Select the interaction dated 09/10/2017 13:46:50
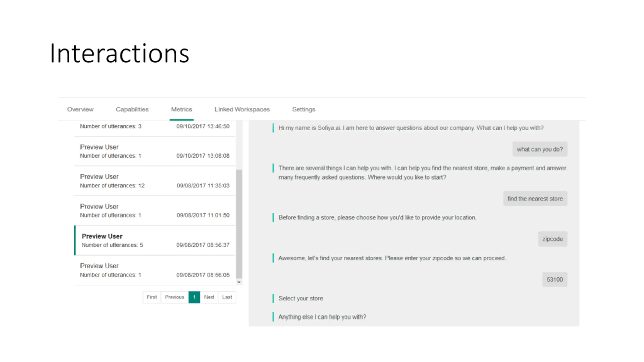The image size is (644, 362). pos(155,128)
